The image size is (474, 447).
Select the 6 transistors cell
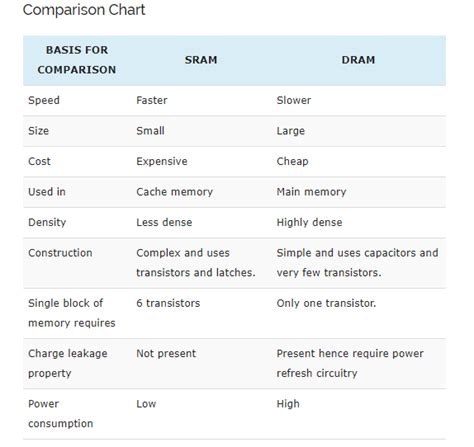[168, 303]
